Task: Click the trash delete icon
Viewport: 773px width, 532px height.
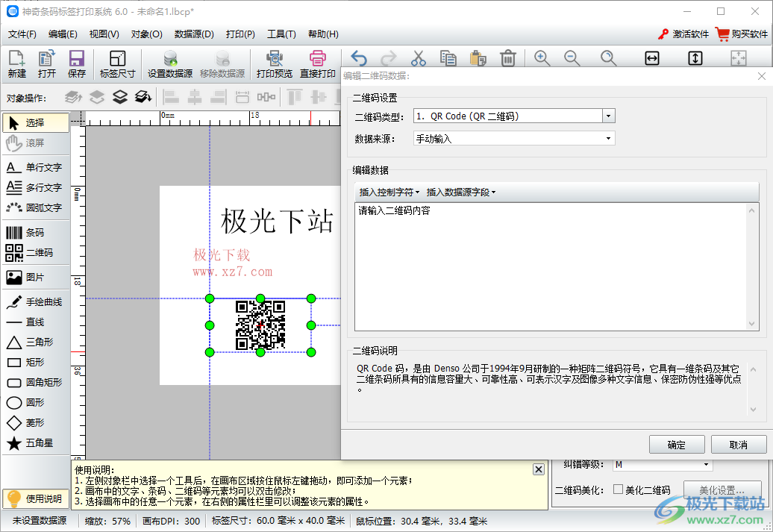Action: pyautogui.click(x=508, y=58)
